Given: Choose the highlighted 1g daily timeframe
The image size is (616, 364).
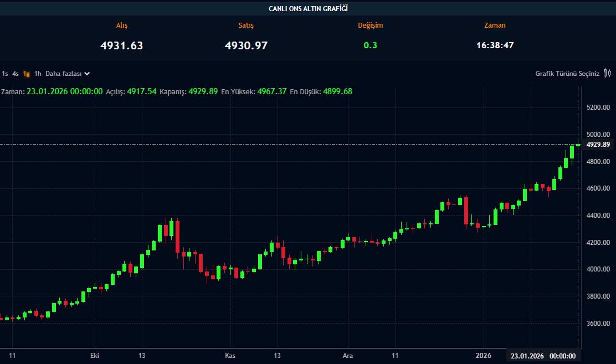Looking at the screenshot, I should coord(27,73).
